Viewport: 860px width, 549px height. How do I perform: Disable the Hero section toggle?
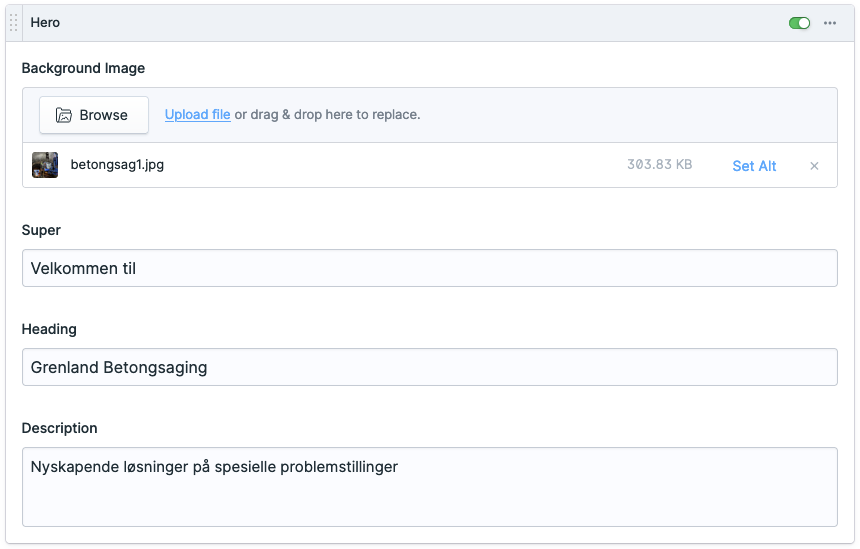click(799, 23)
